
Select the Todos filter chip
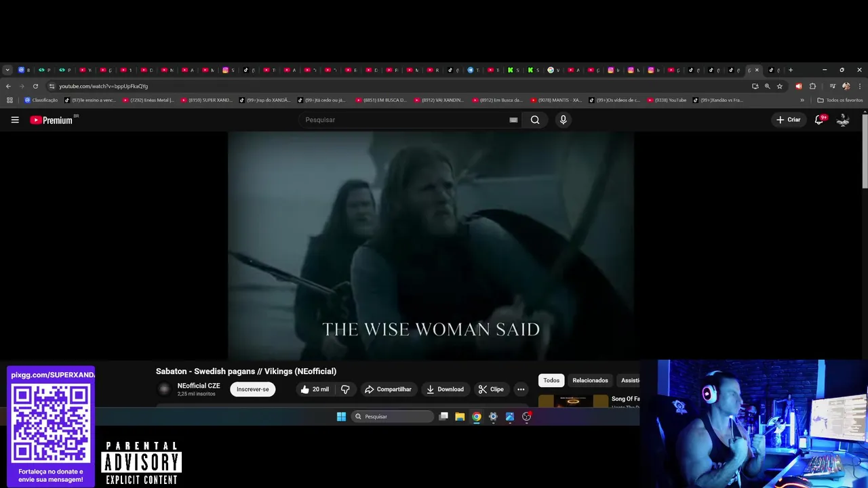point(551,380)
